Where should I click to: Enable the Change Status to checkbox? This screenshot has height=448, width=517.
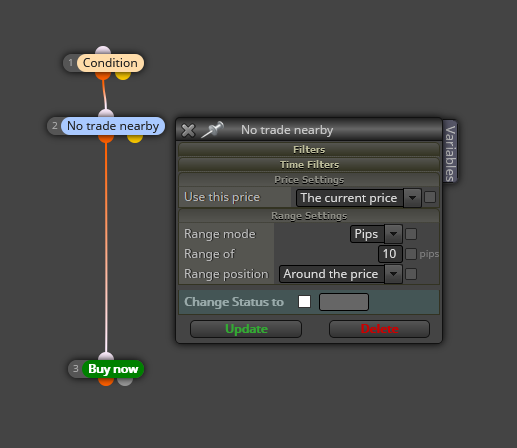tap(304, 302)
